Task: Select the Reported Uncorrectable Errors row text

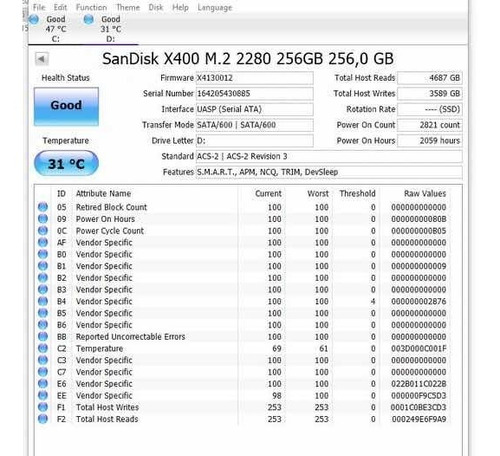Action: (130, 337)
